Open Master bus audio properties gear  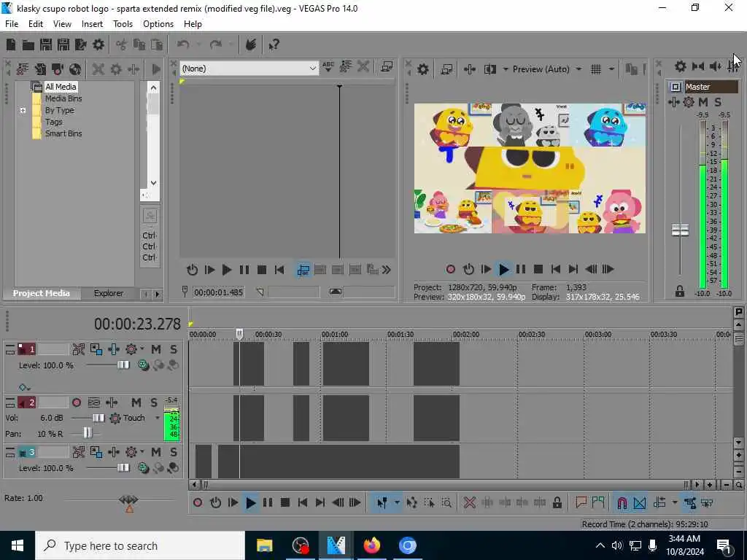[x=681, y=66]
